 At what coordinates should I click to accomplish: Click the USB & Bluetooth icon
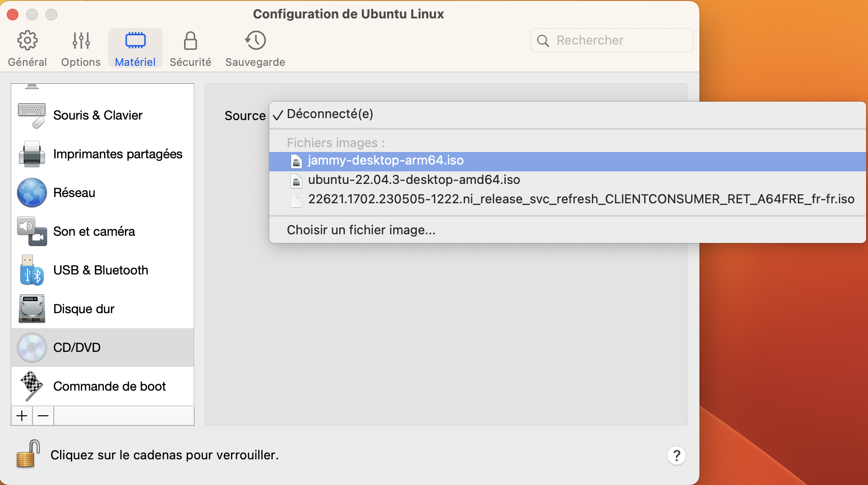(32, 270)
